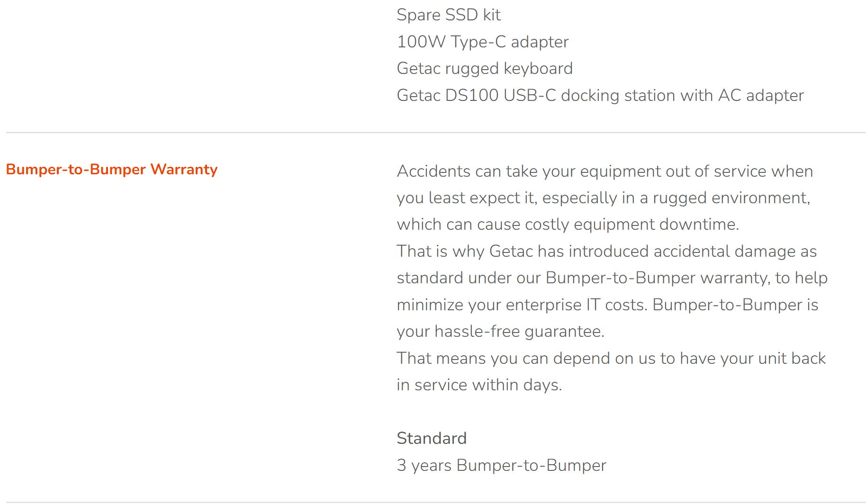Click the line starting standard under our Bumper-to-Bumper
Screen dimensions: 866x504
(612, 278)
